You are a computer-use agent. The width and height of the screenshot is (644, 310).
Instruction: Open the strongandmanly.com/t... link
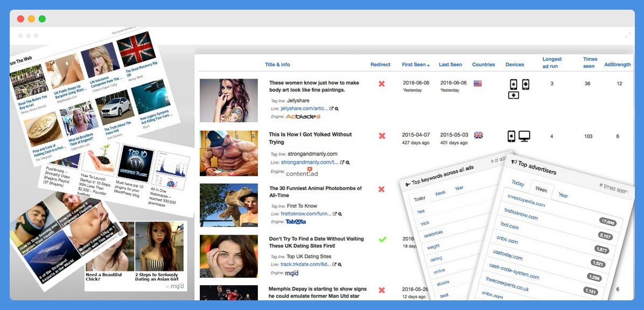310,162
